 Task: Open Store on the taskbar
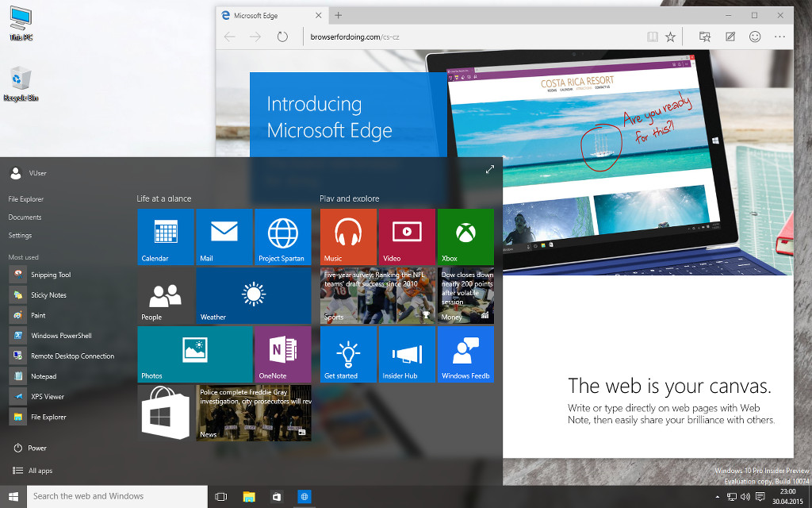(277, 497)
